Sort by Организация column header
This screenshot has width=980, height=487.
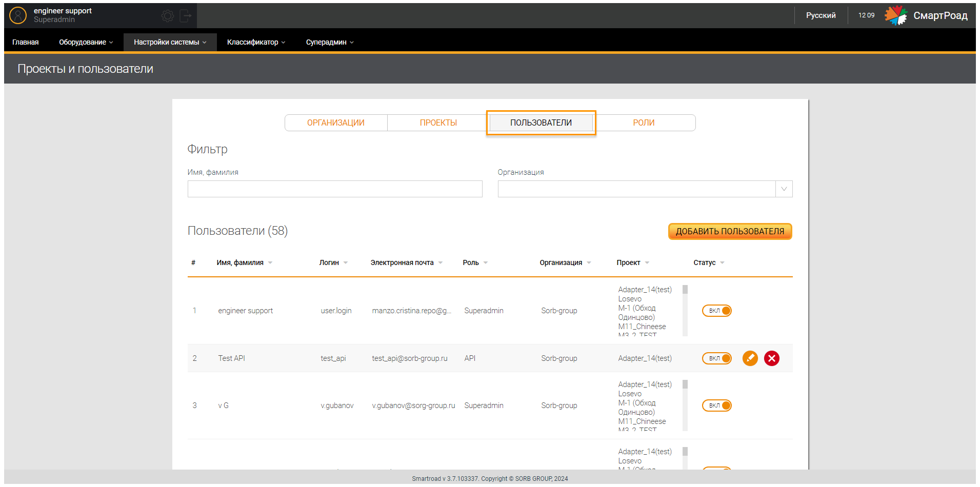[x=565, y=262]
